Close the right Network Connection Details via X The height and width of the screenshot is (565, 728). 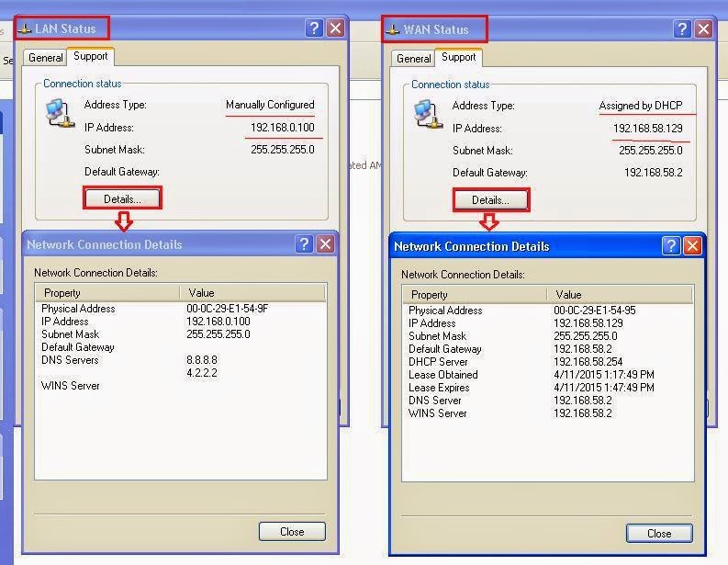[692, 246]
